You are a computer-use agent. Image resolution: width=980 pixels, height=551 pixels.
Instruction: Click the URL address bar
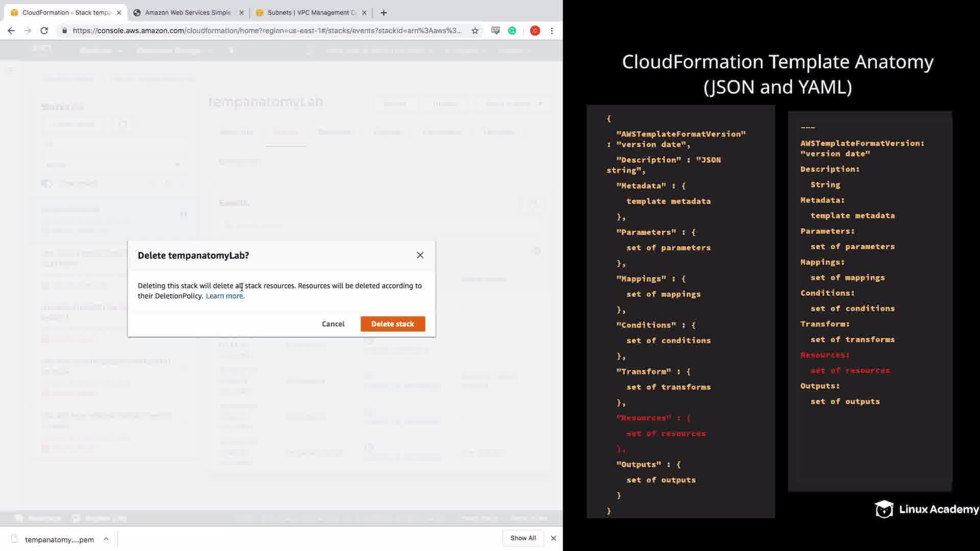[x=265, y=31]
